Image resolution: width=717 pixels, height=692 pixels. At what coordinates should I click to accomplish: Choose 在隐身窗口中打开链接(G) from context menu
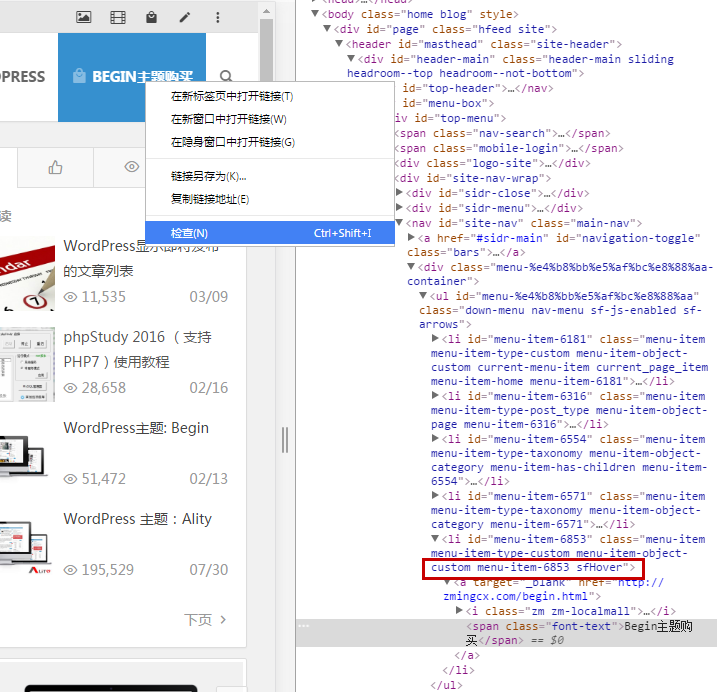click(x=270, y=142)
